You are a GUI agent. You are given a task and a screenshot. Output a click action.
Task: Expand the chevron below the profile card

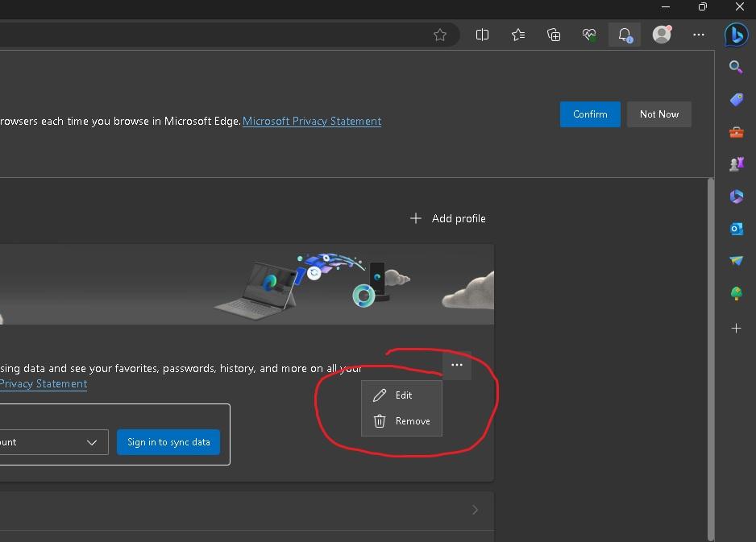[x=475, y=510]
